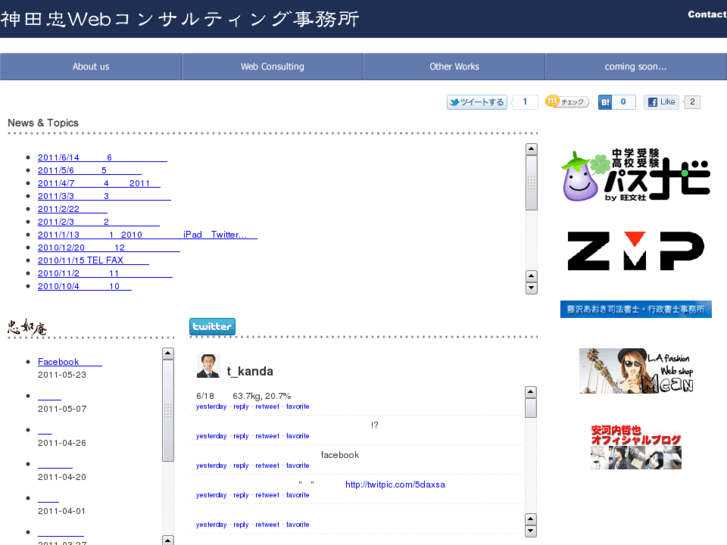Screen dimensions: 727x545
Task: Click reply on the 63.7kg tweet
Action: coord(241,407)
